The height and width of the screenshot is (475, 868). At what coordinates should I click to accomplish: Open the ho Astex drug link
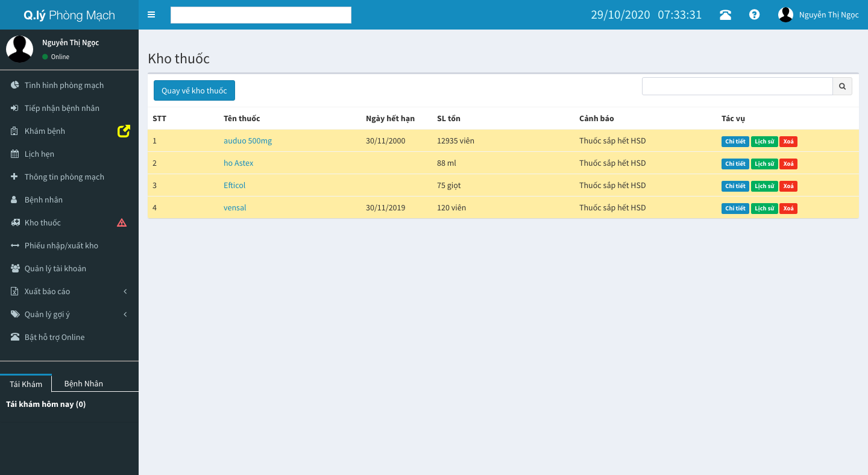click(x=239, y=163)
